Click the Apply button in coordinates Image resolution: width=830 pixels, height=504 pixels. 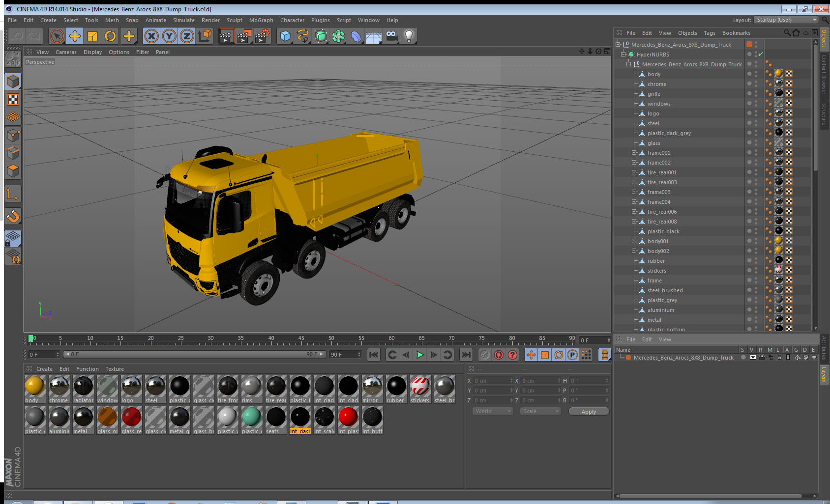click(x=589, y=412)
